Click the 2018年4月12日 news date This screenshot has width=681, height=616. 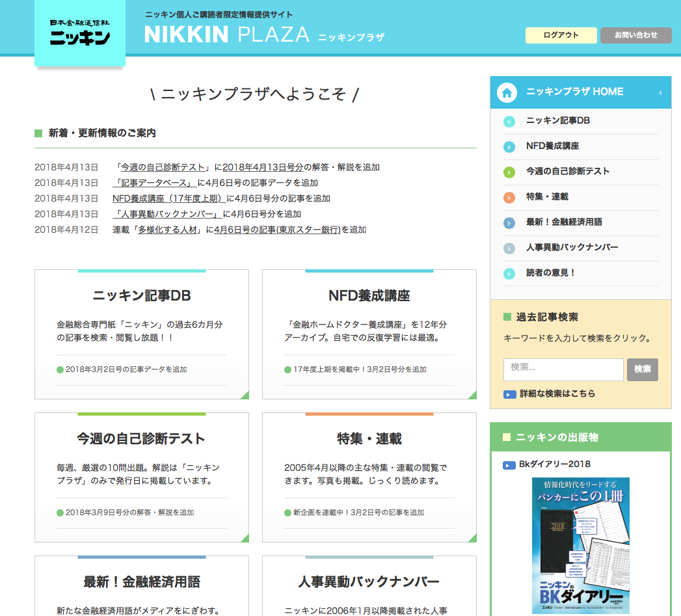[66, 230]
